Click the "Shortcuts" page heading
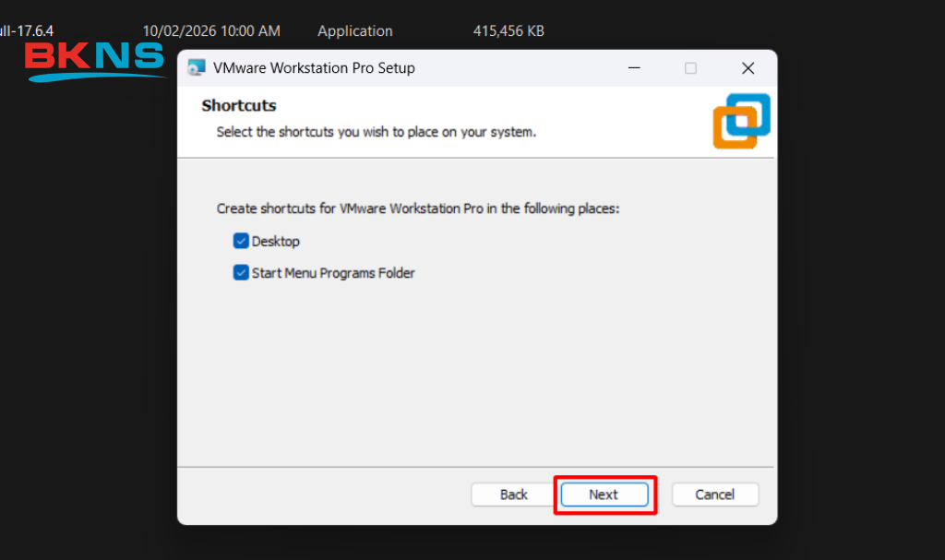 (239, 106)
